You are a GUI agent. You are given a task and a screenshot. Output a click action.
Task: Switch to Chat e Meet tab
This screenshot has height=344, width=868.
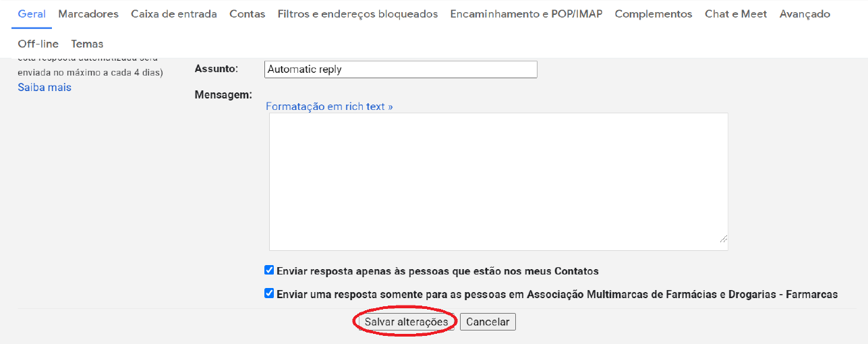coord(736,14)
